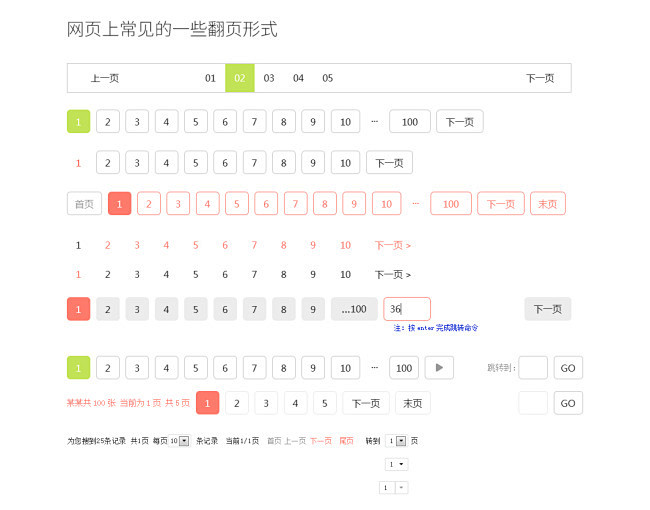Click the page 100 button before the play arrow

tap(404, 368)
